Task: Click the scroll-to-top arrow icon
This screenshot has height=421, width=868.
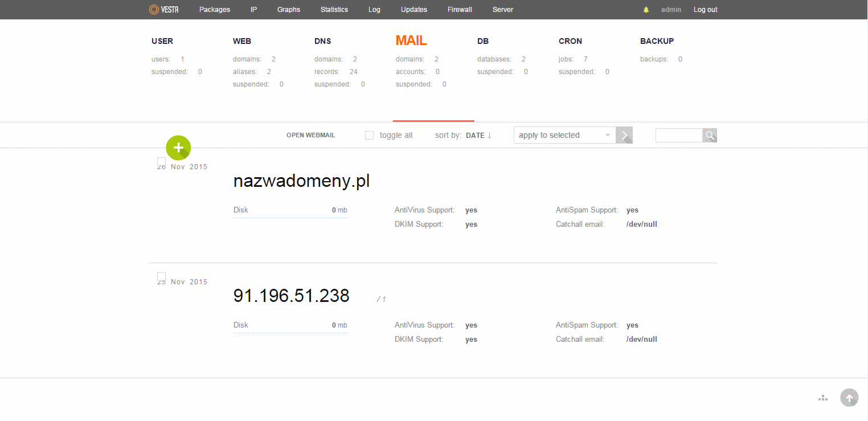Action: coord(849,398)
